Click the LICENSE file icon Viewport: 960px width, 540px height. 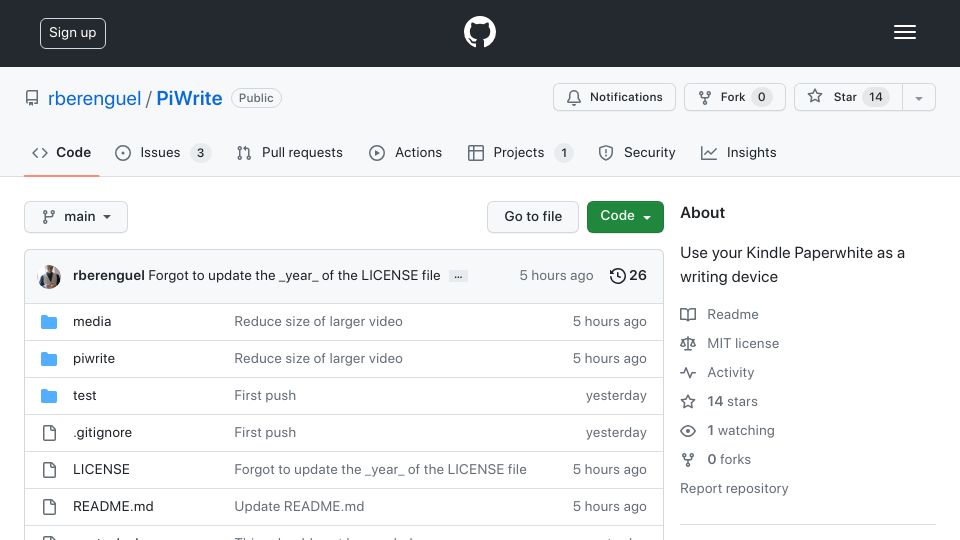pyautogui.click(x=50, y=470)
